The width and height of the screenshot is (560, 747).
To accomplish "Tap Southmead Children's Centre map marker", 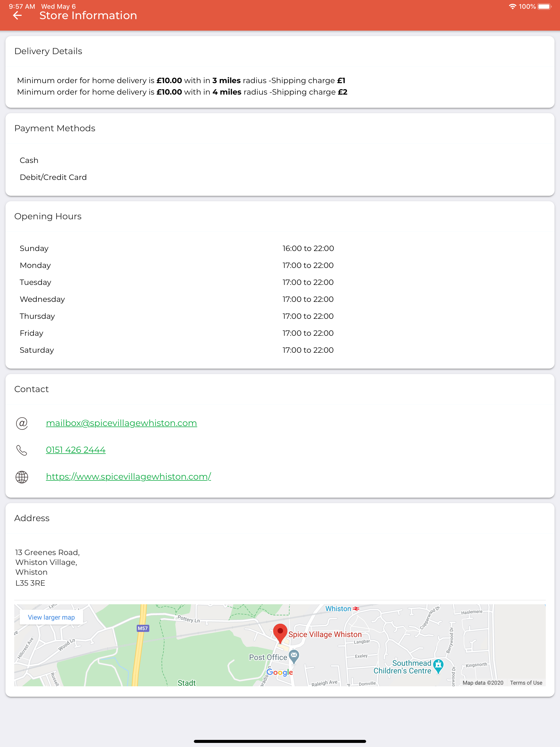I will [438, 666].
